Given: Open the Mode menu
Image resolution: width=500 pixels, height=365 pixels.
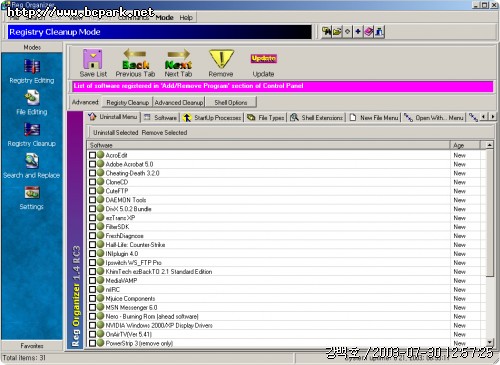Looking at the screenshot, I should pyautogui.click(x=164, y=17).
